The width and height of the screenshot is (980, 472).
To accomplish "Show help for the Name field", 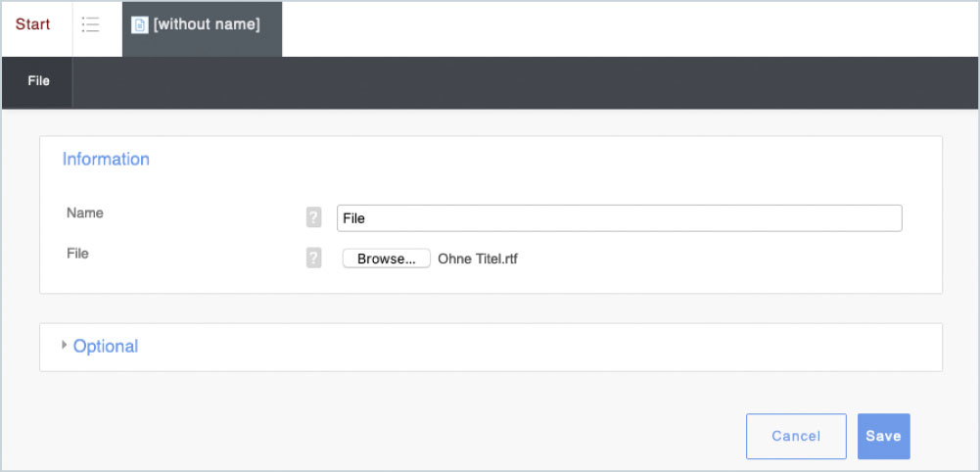I will coord(313,218).
